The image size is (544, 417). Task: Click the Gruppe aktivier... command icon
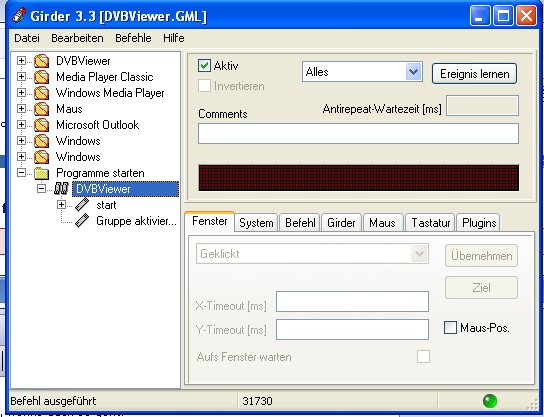click(x=82, y=221)
